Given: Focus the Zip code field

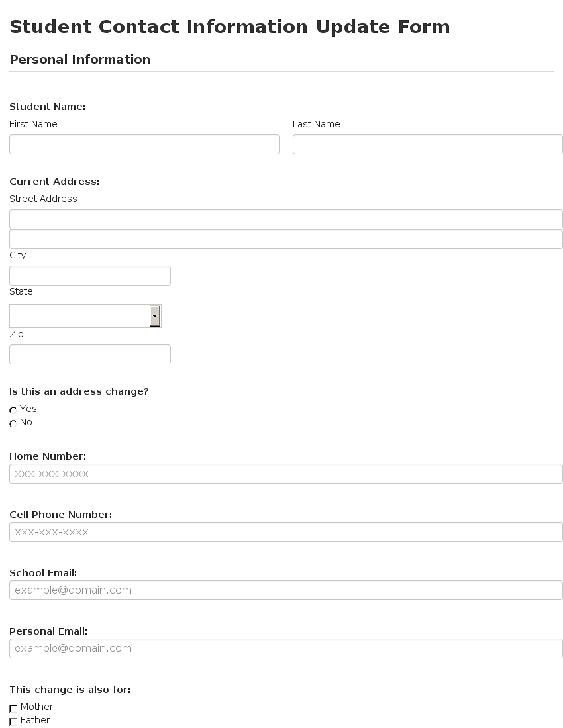Looking at the screenshot, I should tap(90, 354).
